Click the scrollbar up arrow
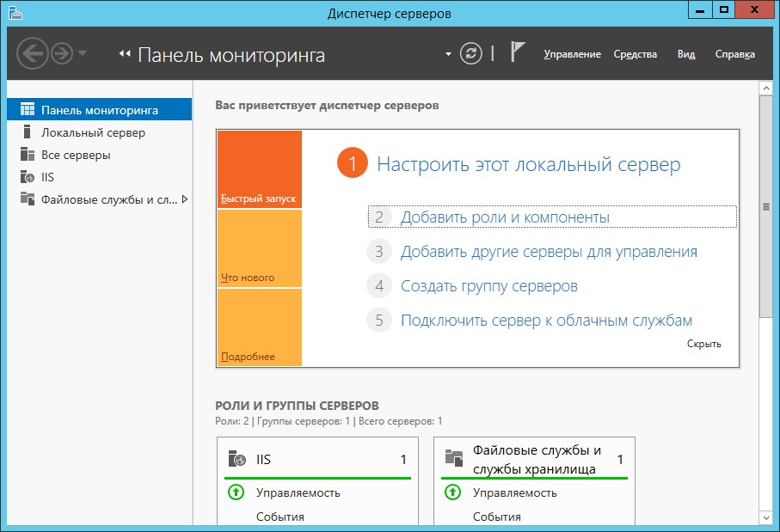 [765, 89]
